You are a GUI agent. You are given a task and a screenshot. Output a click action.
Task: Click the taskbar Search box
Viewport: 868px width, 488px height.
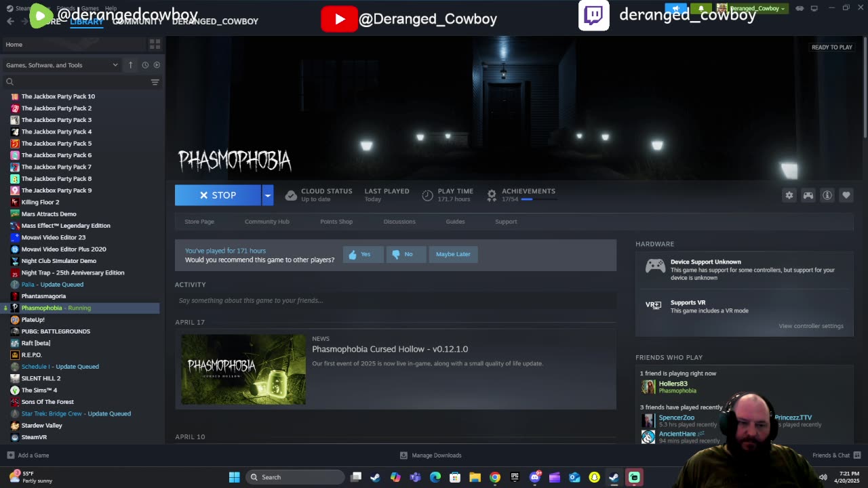[x=294, y=477]
